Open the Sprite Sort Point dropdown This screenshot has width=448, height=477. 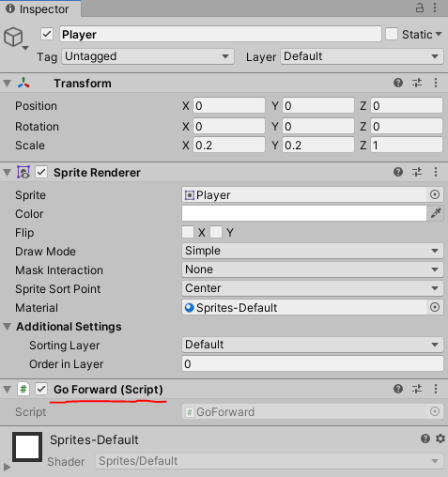tap(313, 288)
